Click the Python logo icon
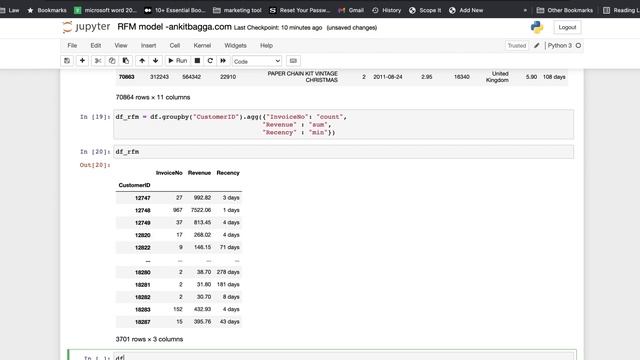 pyautogui.click(x=537, y=27)
